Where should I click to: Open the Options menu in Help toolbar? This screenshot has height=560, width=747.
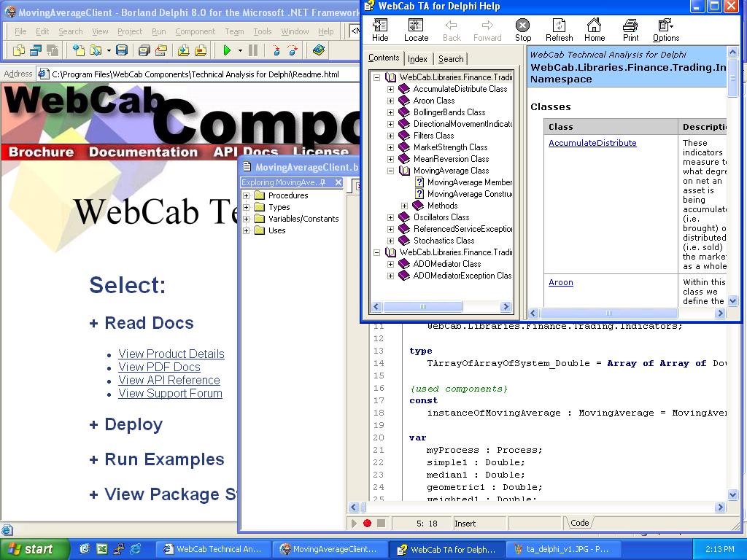[665, 31]
